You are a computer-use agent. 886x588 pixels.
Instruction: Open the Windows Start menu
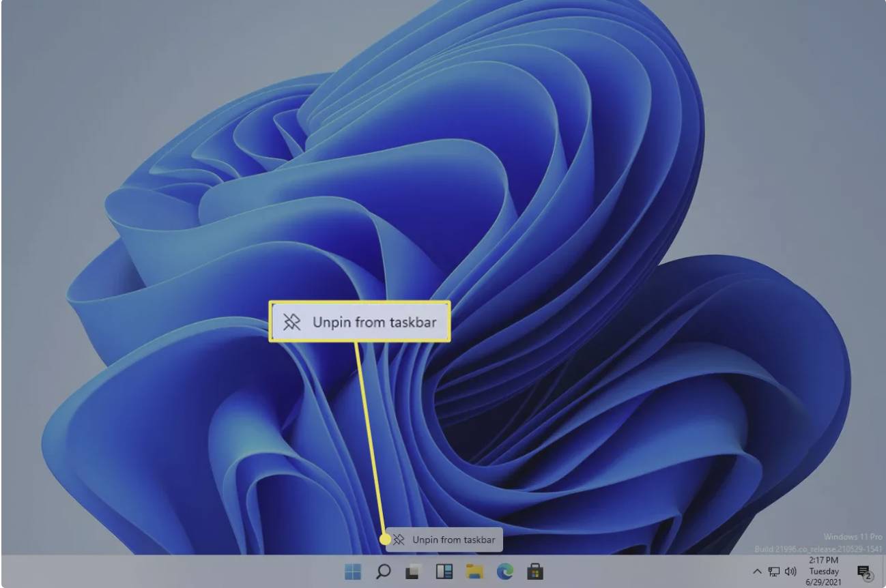tap(353, 572)
